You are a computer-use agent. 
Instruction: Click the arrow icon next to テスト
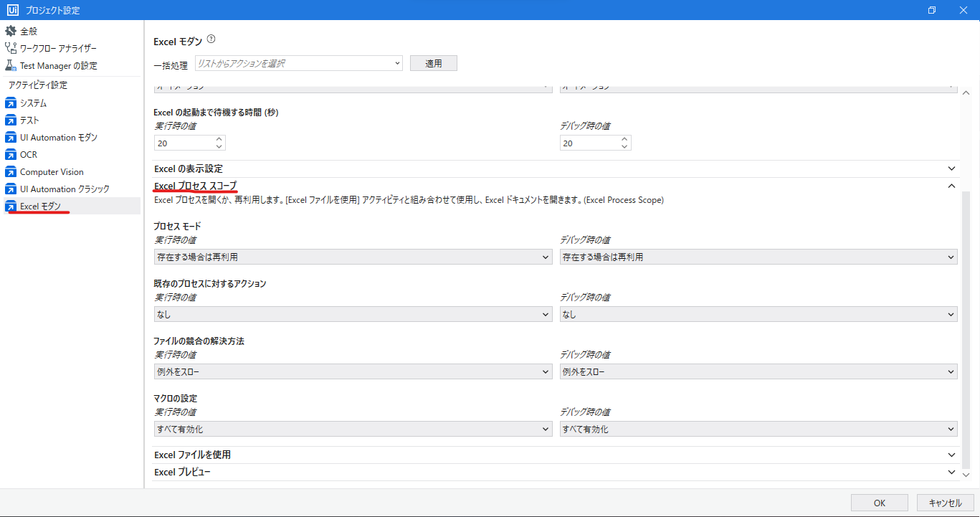pyautogui.click(x=11, y=120)
